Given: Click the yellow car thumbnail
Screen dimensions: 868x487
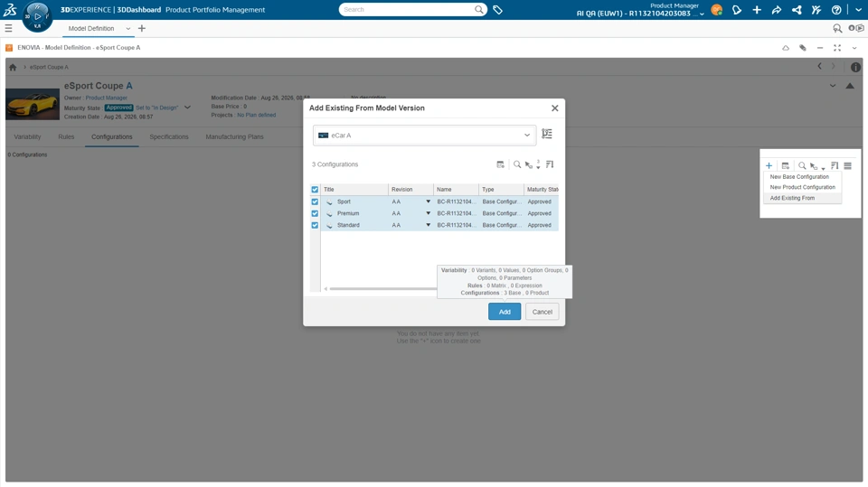Looking at the screenshot, I should [33, 104].
